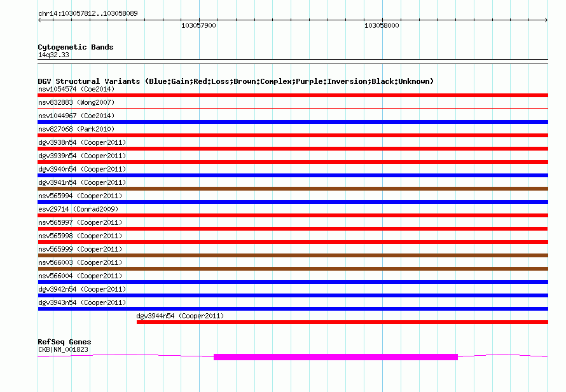Viewport: 566px width, 392px height.
Task: Select the blue bar under nsv565994
Action: 293,202
